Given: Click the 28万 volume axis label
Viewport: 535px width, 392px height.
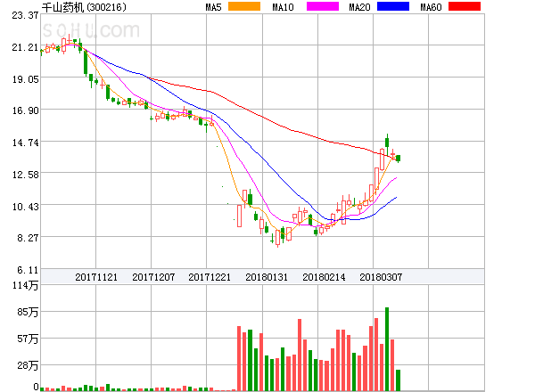Looking at the screenshot, I should click(28, 366).
